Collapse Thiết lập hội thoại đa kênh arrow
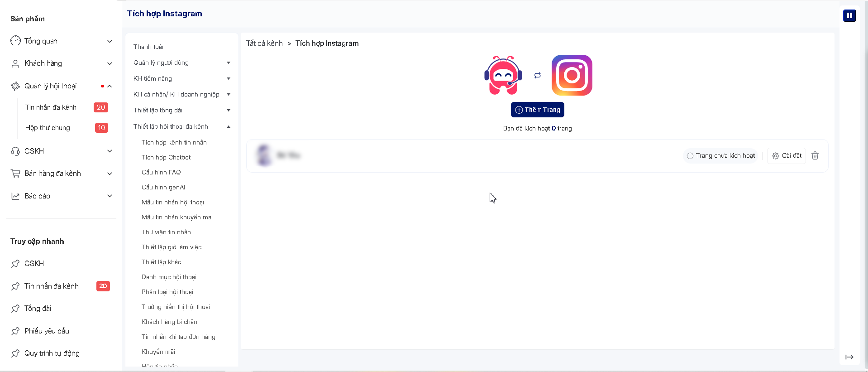The width and height of the screenshot is (868, 372). [229, 126]
